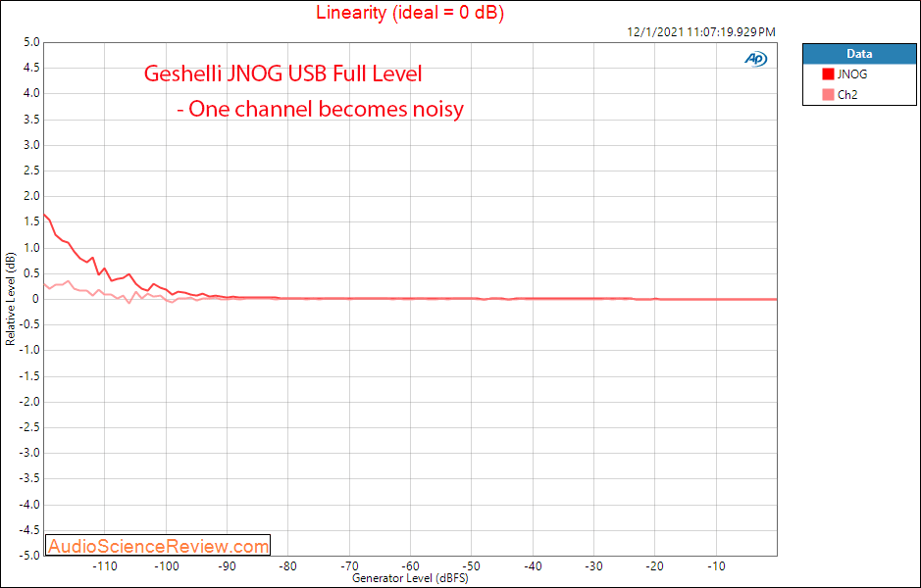Click the -3.0 y-axis tick label
The width and height of the screenshot is (921, 588).
tap(30, 453)
